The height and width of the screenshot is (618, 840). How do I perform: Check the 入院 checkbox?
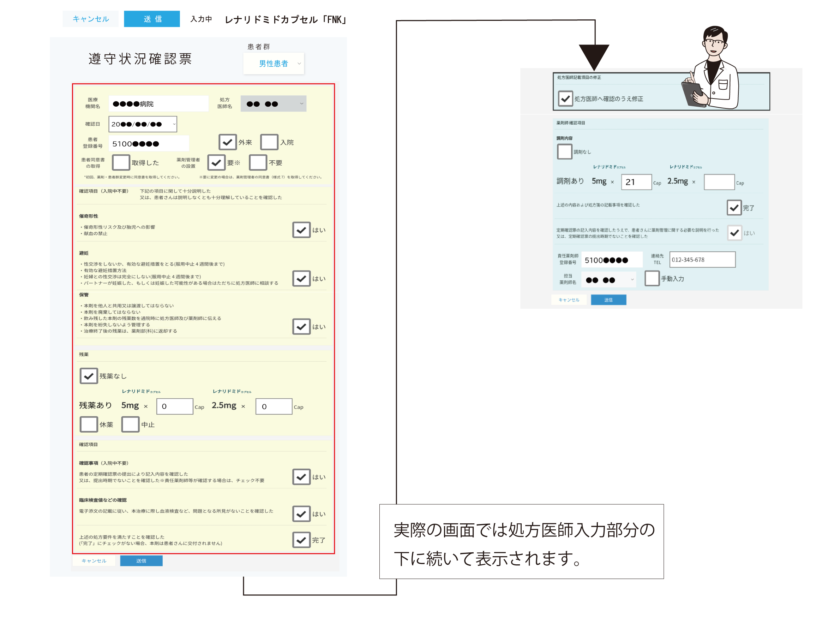pos(269,142)
